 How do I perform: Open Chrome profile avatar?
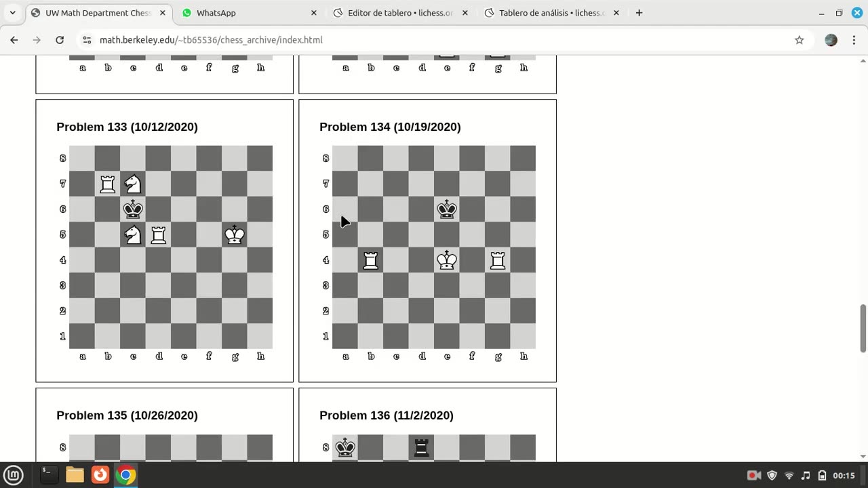coord(831,40)
